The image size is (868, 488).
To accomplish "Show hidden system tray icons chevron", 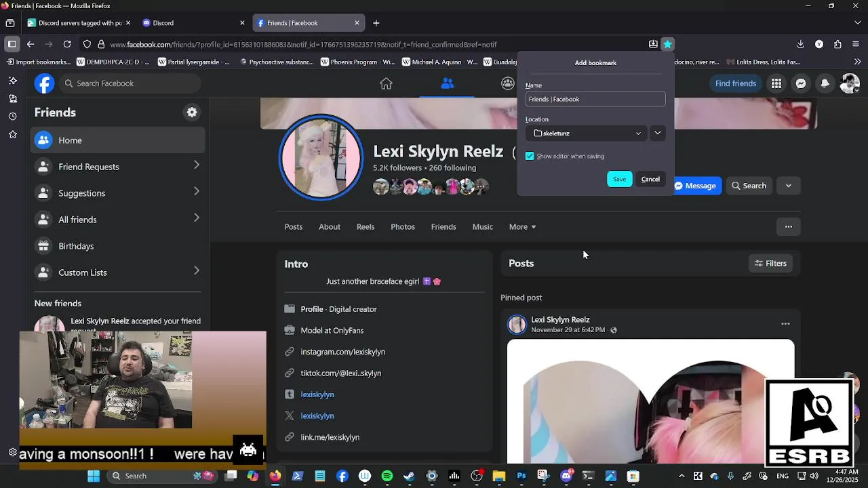I will click(682, 476).
